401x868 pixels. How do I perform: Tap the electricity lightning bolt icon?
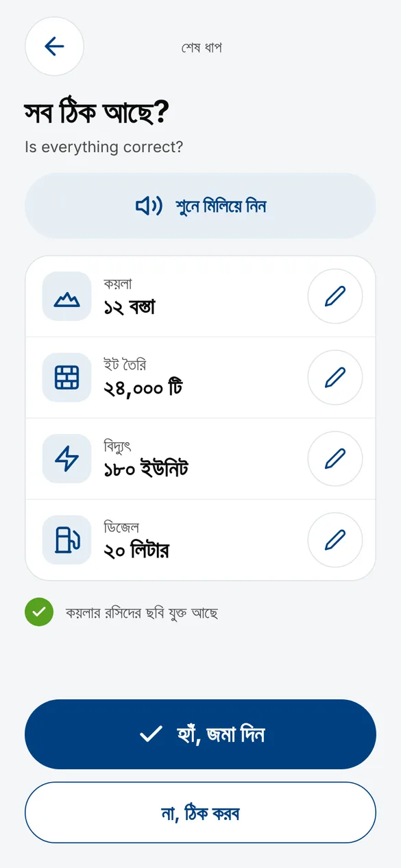(66, 459)
